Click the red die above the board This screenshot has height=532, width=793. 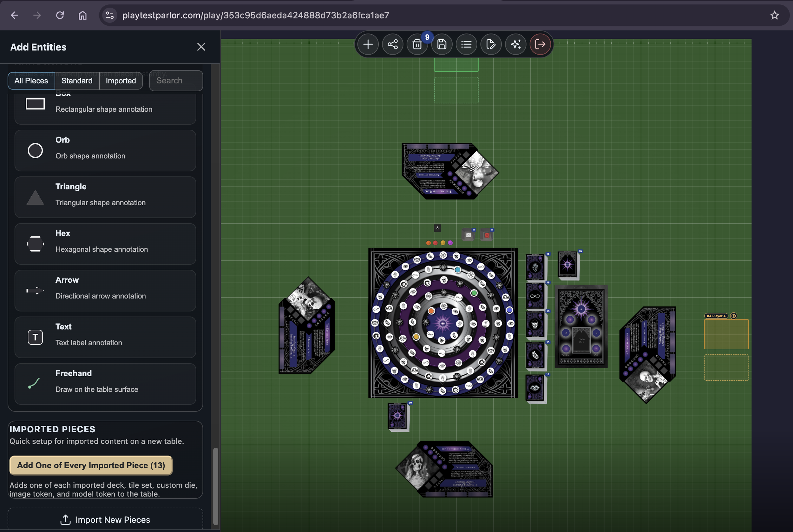487,235
